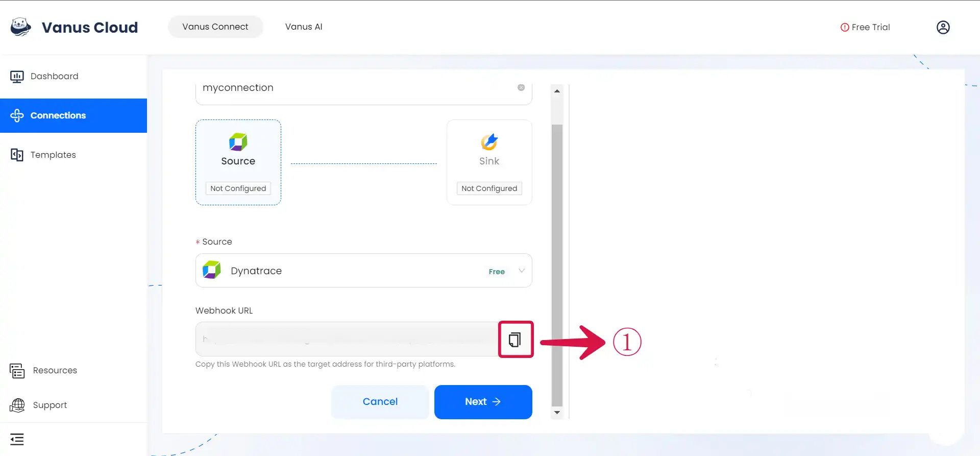Switch to the Vanus AI tab
The image size is (980, 456).
click(x=304, y=27)
